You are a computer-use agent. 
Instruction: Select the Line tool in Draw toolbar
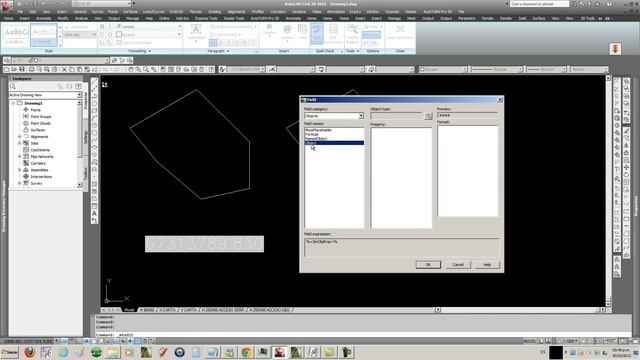tap(94, 82)
